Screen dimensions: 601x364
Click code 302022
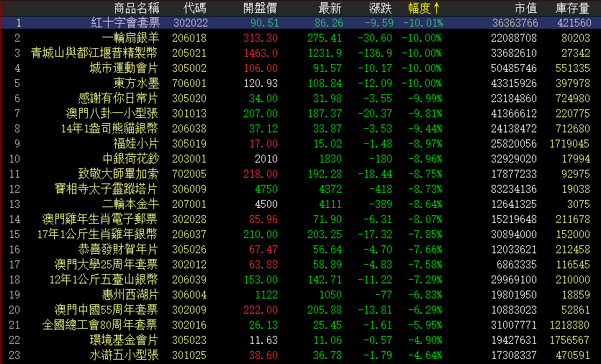coord(191,23)
